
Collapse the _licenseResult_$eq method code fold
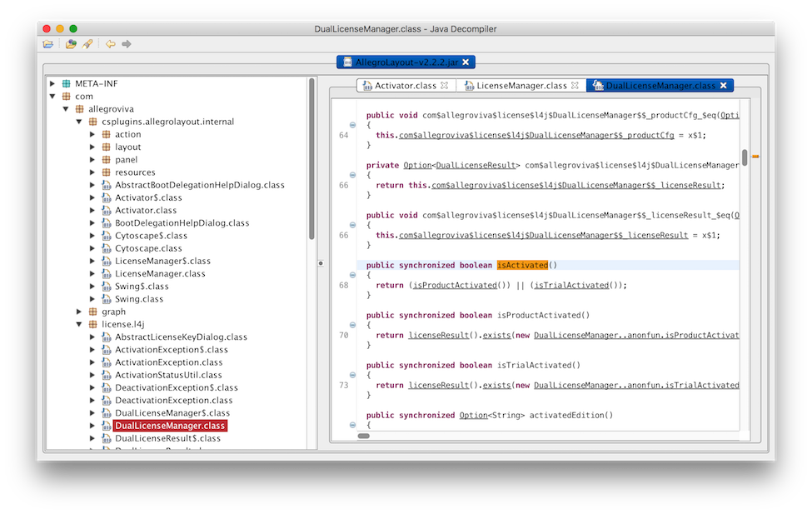(x=352, y=225)
